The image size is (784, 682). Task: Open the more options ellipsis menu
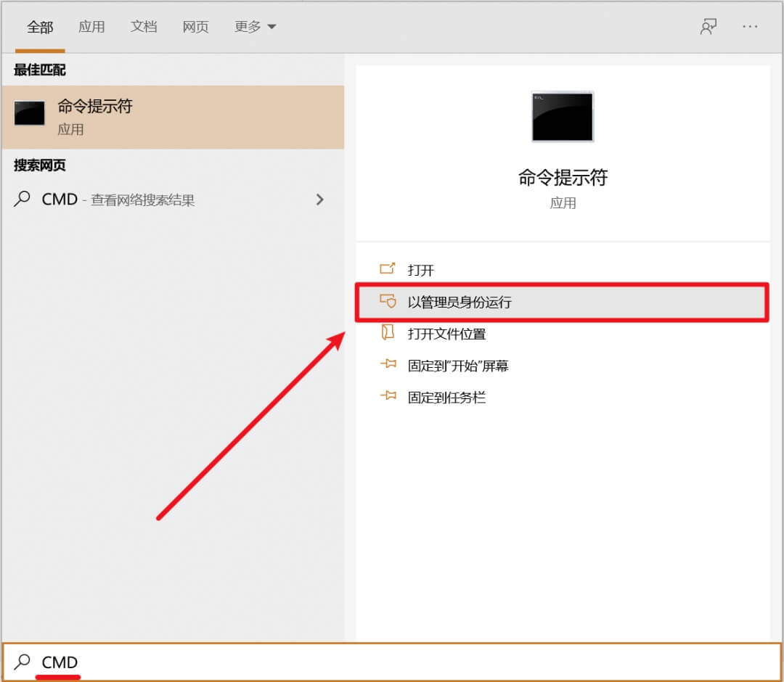click(x=751, y=26)
